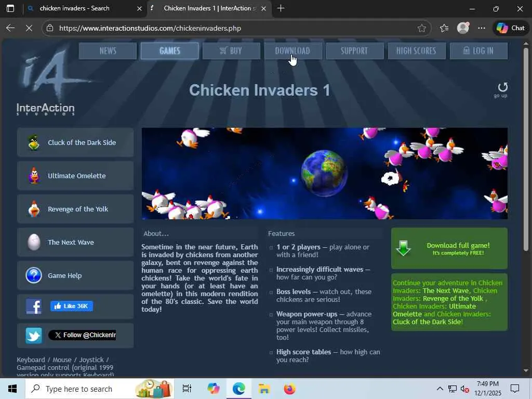Stop loading the page
The height and width of the screenshot is (399, 532).
(29, 28)
